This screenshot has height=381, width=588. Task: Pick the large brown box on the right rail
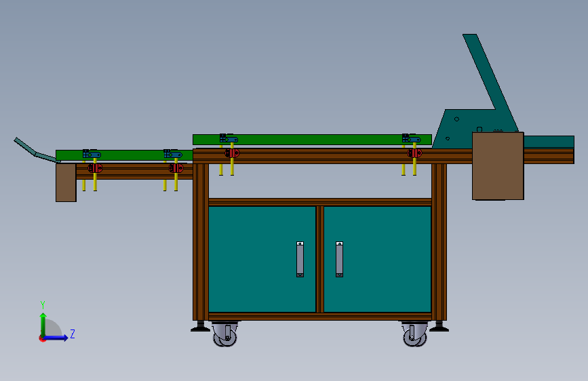click(x=498, y=165)
